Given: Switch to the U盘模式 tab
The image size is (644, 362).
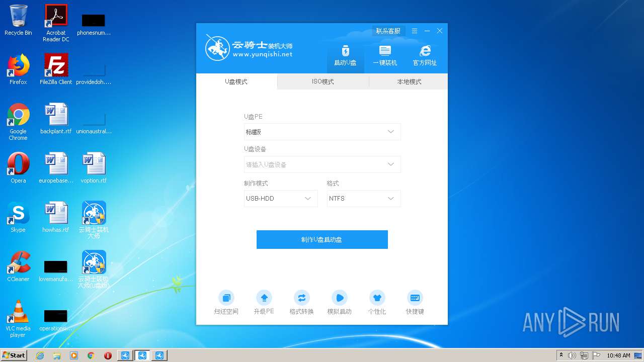Looking at the screenshot, I should pos(236,81).
